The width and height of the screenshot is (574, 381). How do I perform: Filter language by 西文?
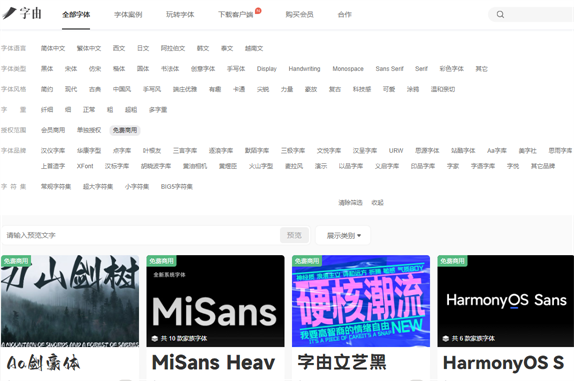pyautogui.click(x=119, y=48)
